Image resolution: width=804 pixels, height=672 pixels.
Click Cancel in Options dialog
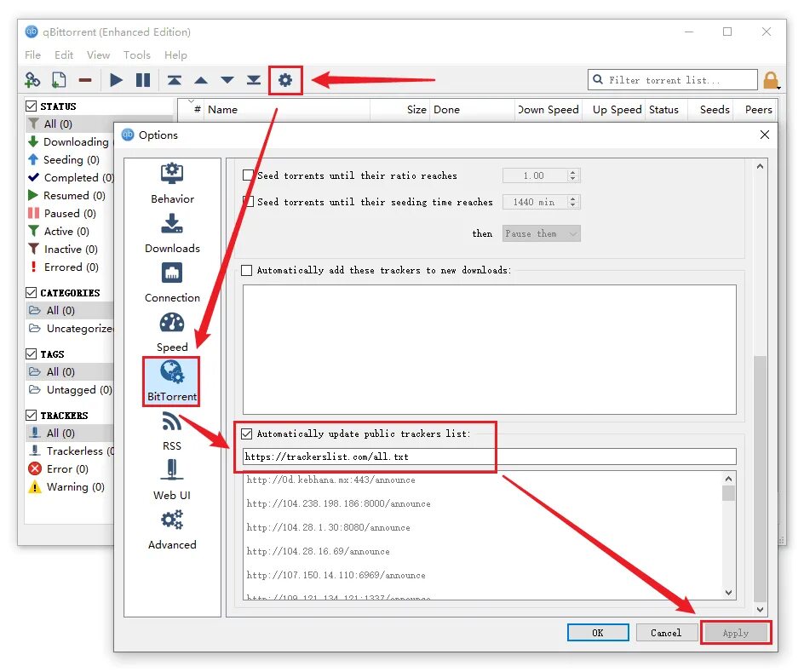point(666,633)
